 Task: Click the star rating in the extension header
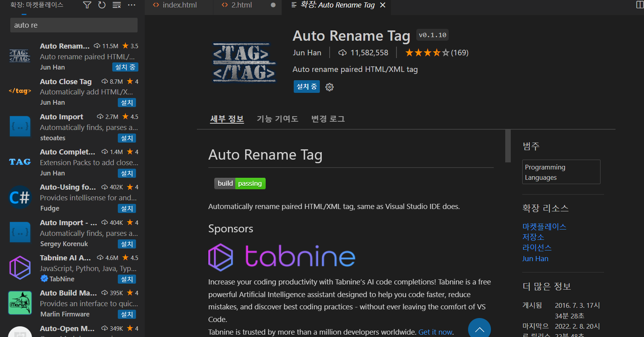click(427, 53)
